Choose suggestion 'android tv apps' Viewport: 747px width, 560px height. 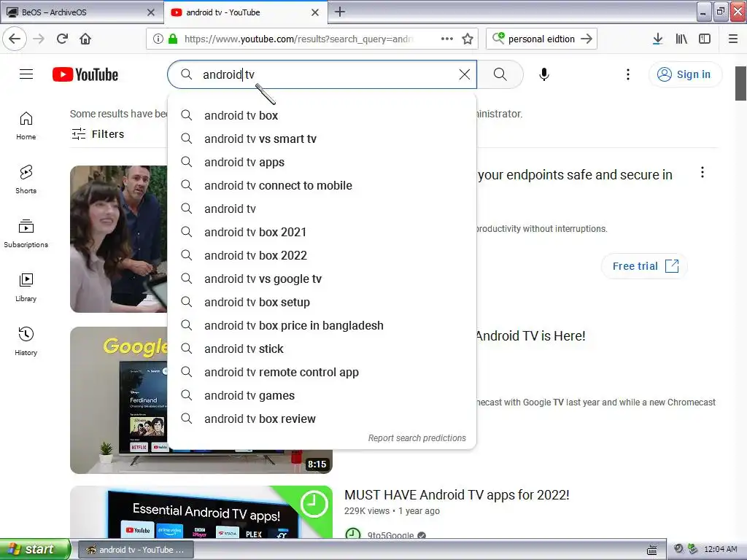(x=322, y=162)
